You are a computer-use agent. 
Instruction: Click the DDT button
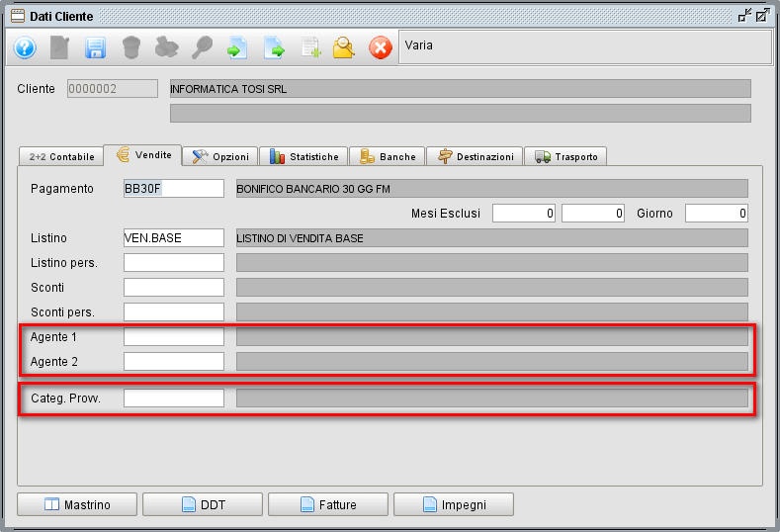pos(203,504)
